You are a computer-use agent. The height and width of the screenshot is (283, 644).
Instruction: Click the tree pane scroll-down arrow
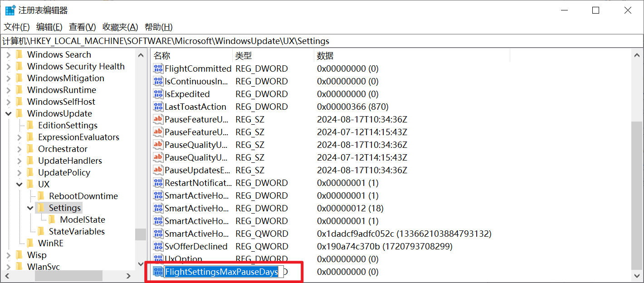pyautogui.click(x=141, y=264)
